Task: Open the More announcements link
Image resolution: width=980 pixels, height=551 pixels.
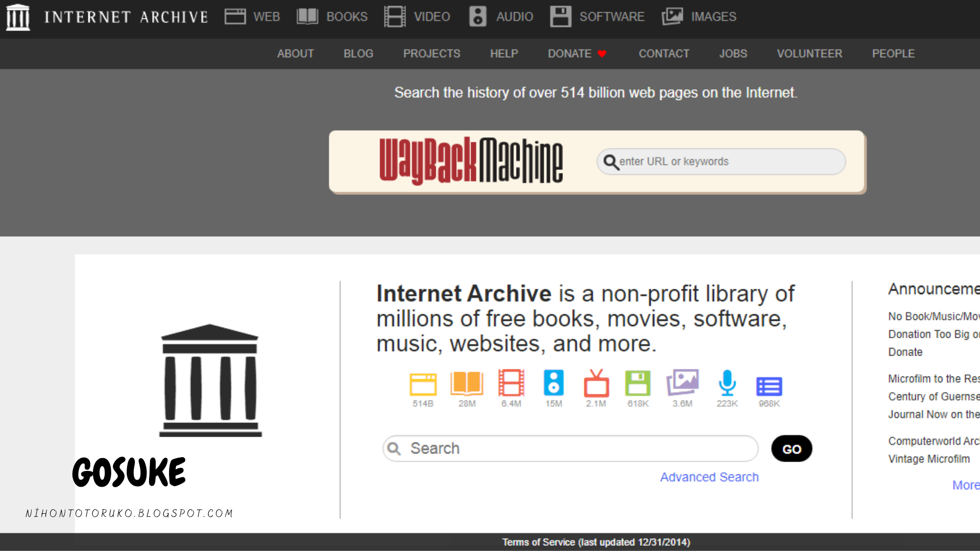Action: point(965,485)
